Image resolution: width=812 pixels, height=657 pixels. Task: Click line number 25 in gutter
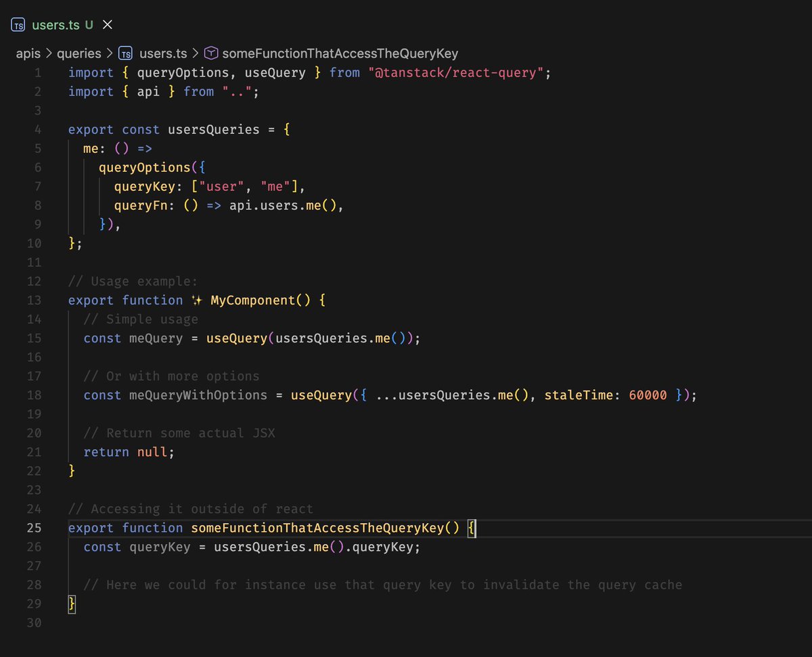click(x=34, y=528)
